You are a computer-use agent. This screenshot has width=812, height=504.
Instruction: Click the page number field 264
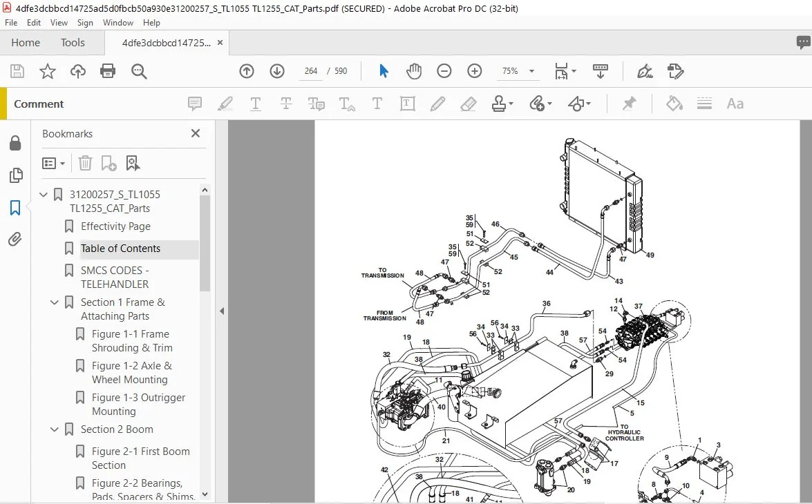point(311,71)
